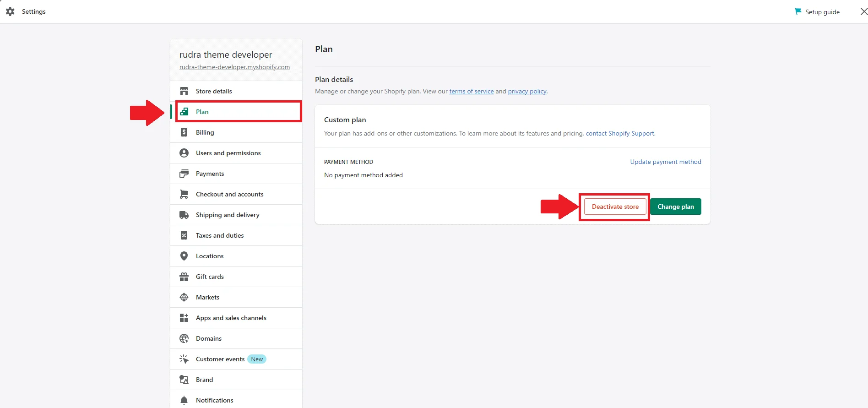Close the Settings page with the X icon
The height and width of the screenshot is (408, 868).
(864, 11)
